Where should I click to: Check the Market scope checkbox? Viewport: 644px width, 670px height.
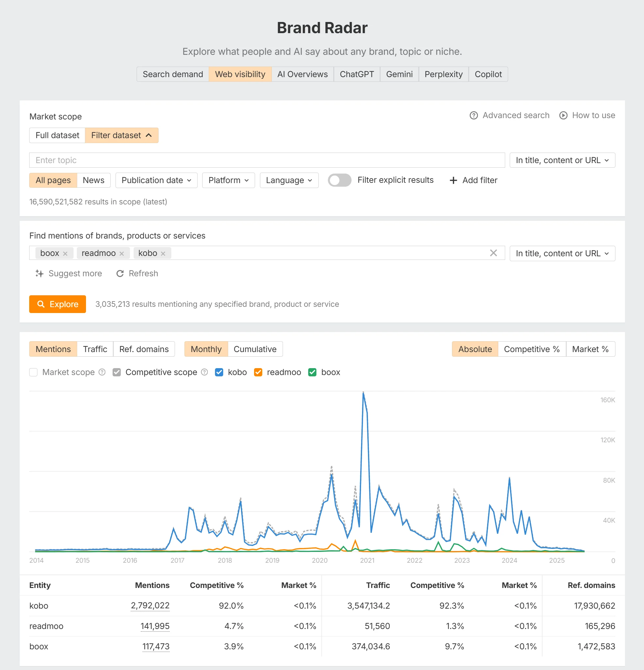coord(33,372)
